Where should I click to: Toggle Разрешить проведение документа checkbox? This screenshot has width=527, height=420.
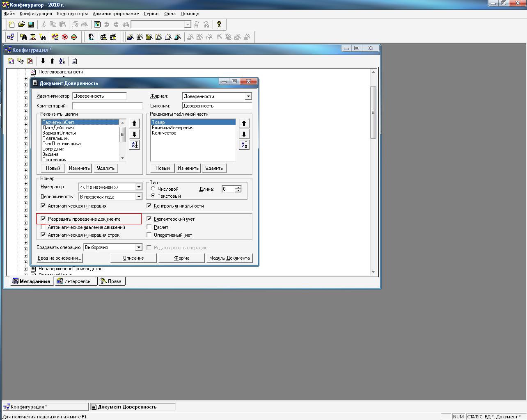coord(43,219)
